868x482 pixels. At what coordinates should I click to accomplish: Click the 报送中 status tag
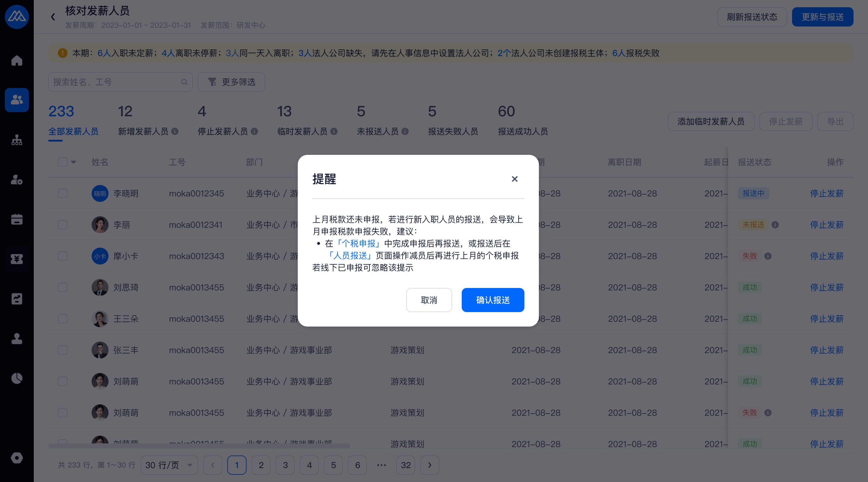(753, 193)
